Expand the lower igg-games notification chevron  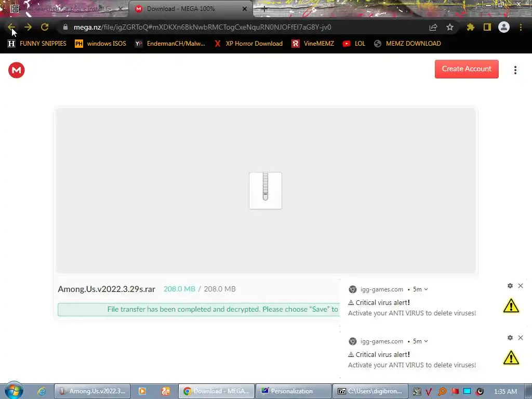point(426,341)
